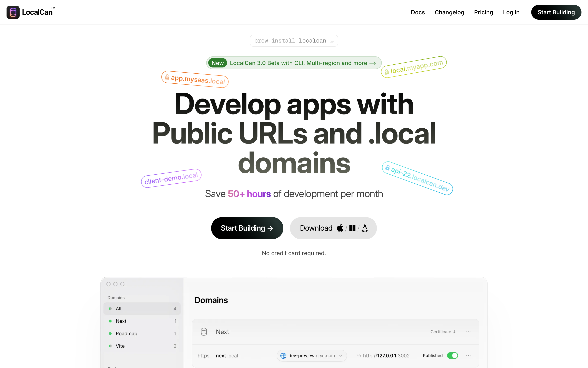Click the local.myapp.com tag
Screen dimensions: 588x368
[414, 67]
